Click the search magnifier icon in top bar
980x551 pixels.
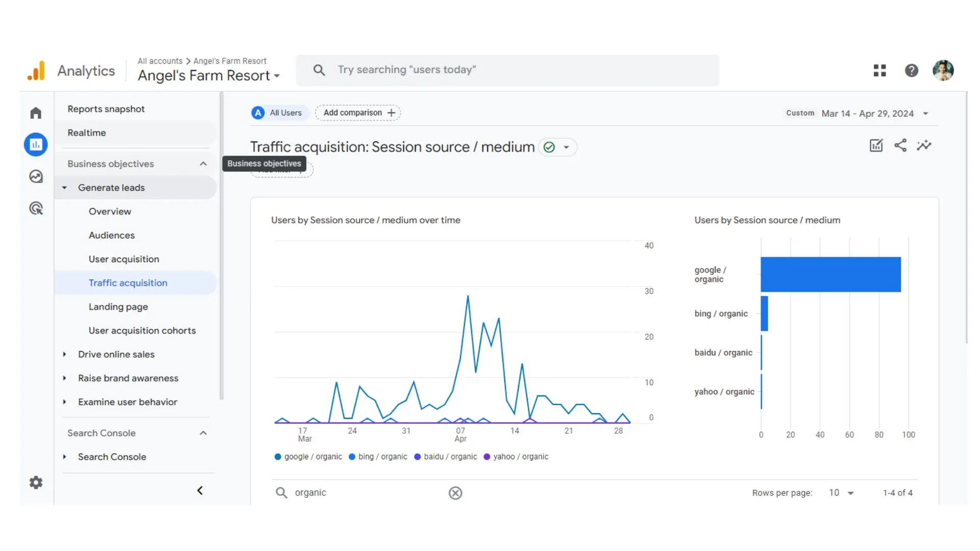tap(319, 70)
